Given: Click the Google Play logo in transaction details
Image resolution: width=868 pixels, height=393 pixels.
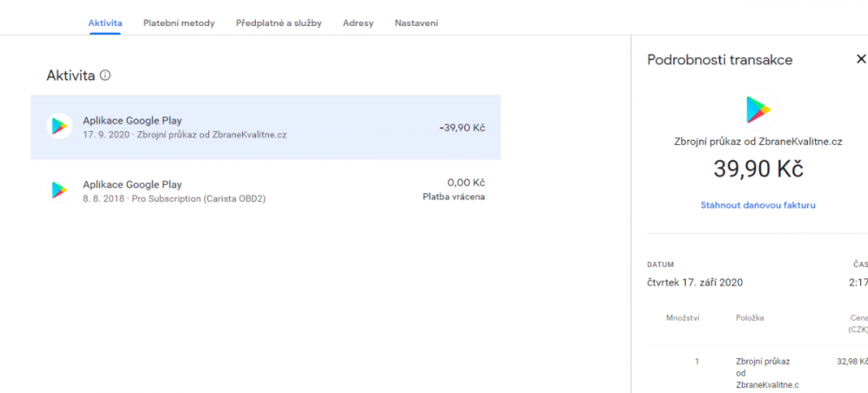Looking at the screenshot, I should click(758, 109).
